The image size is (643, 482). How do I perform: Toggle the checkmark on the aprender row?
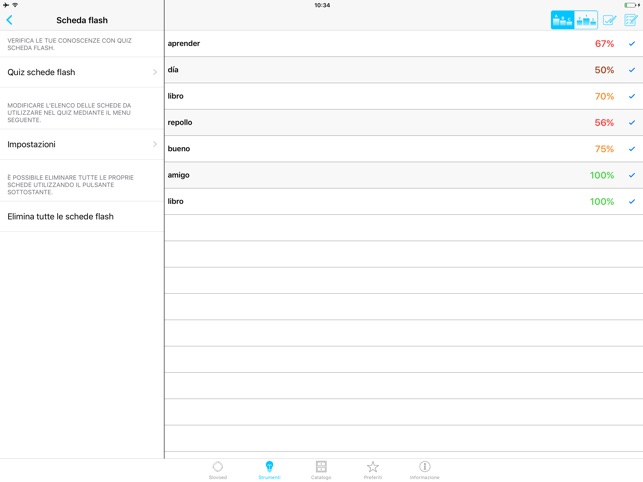click(632, 43)
